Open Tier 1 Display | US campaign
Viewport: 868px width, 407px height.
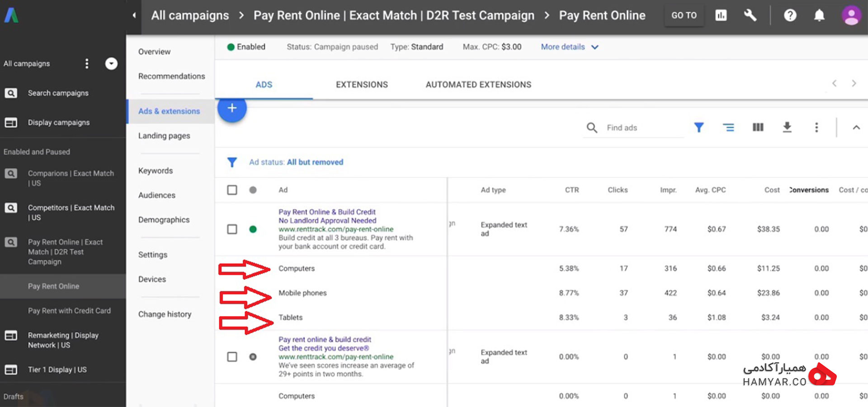[x=57, y=369]
